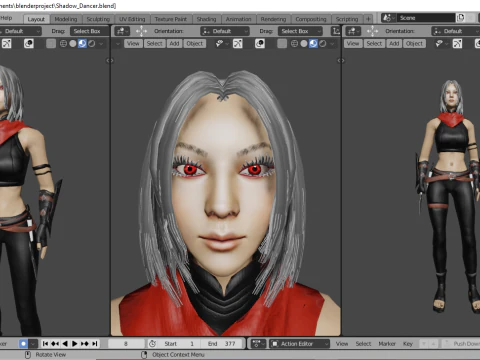Image resolution: width=480 pixels, height=360 pixels.
Task: Open the Scripting workspace tab
Action: pyautogui.click(x=347, y=19)
